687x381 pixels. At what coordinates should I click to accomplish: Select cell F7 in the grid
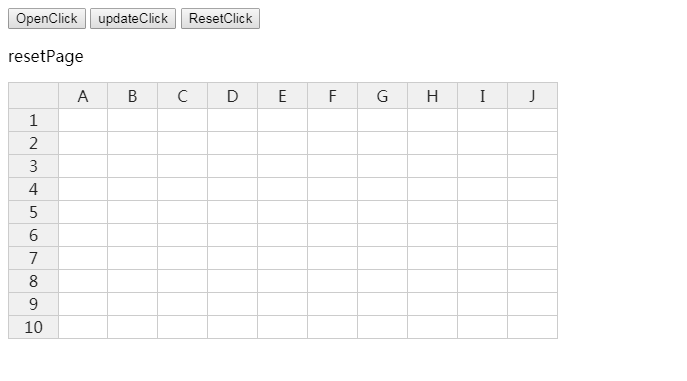coord(333,258)
